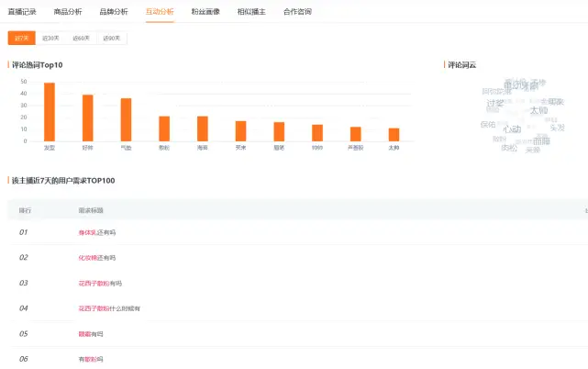Click 头发 in the word cloud

pos(557,128)
